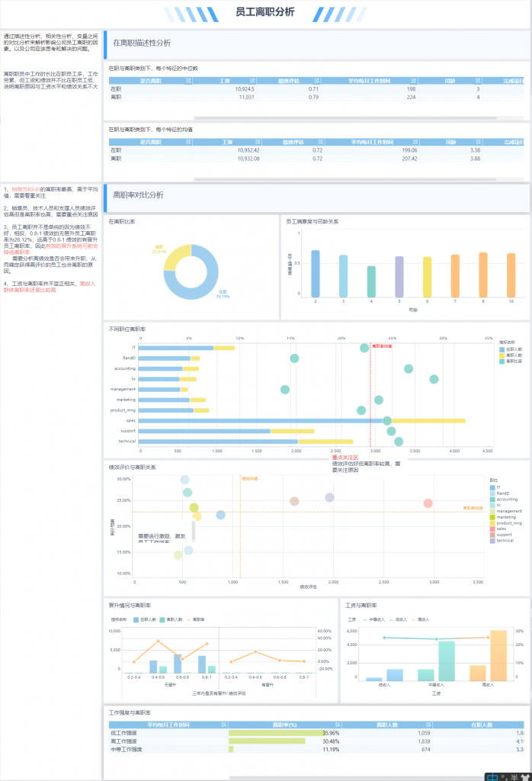Click the pink sales bubble in scatter chart
532x781 pixels.
tap(428, 503)
